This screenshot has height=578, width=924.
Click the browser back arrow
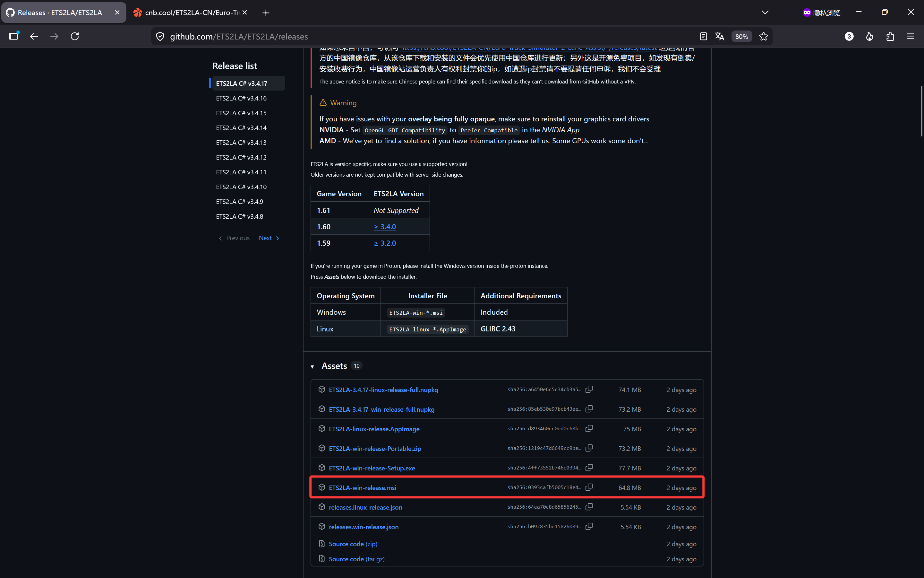[x=34, y=36]
